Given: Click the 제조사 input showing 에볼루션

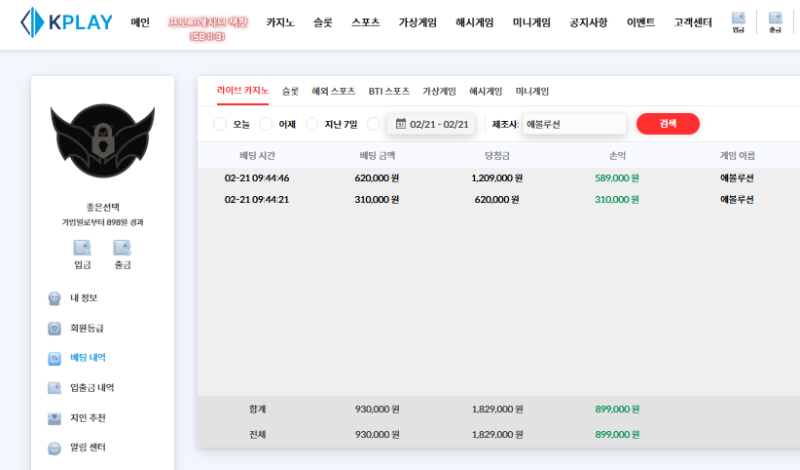Looking at the screenshot, I should [574, 124].
